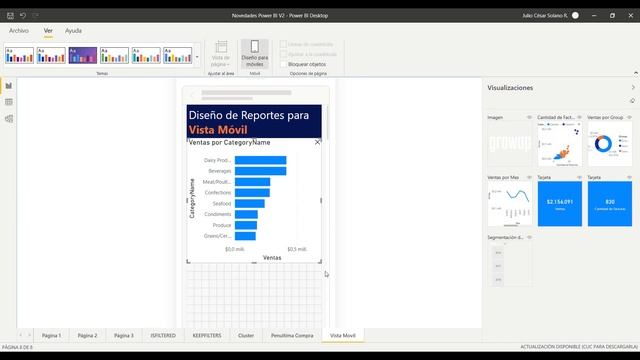This screenshot has width=640, height=360.
Task: Apply the purple dark color theme
Action: tap(83, 56)
